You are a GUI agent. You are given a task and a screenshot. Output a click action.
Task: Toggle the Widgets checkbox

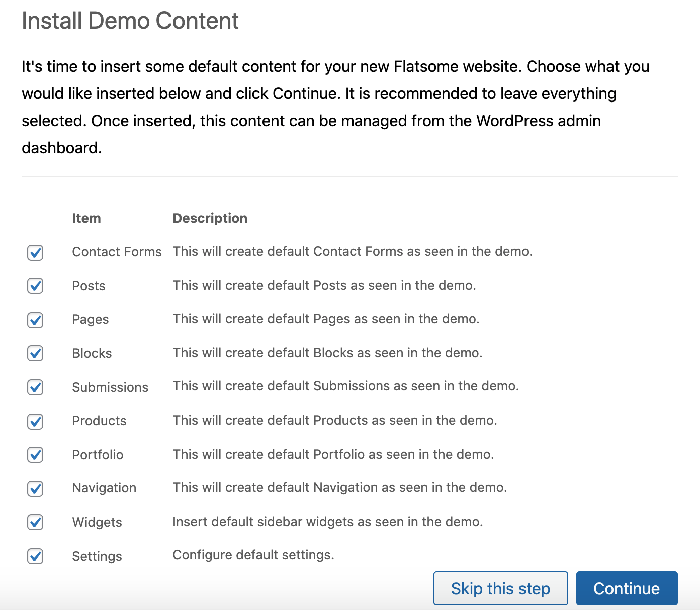click(x=35, y=522)
